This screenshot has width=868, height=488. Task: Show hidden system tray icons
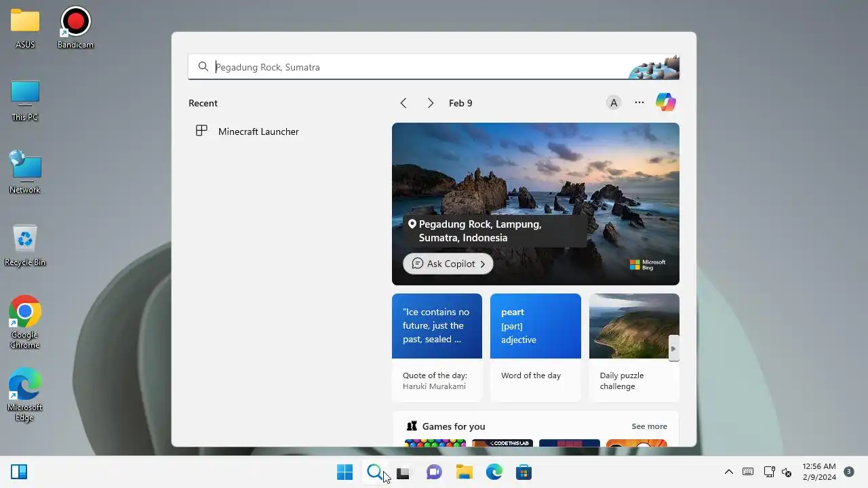pos(729,472)
